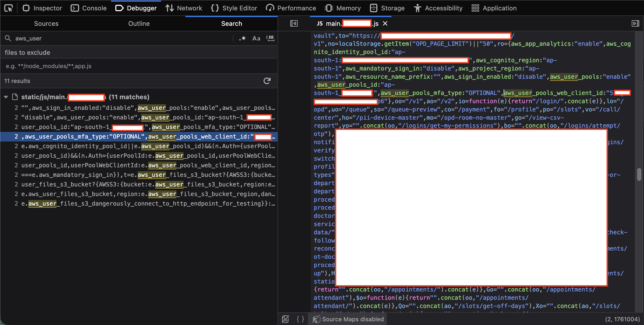This screenshot has width=644, height=325.
Task: Open the Application panel
Action: [494, 8]
